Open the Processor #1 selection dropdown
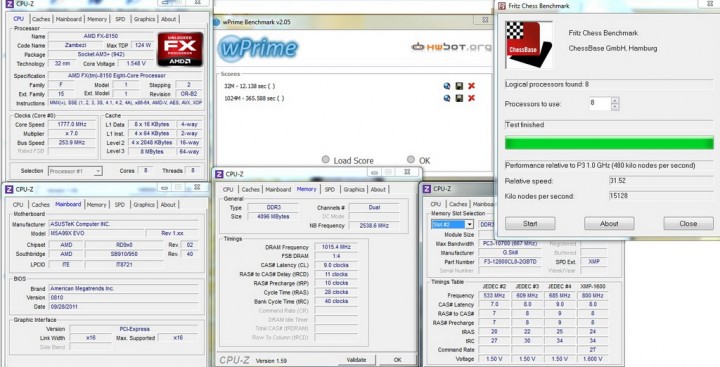720x367 pixels. tap(75, 171)
